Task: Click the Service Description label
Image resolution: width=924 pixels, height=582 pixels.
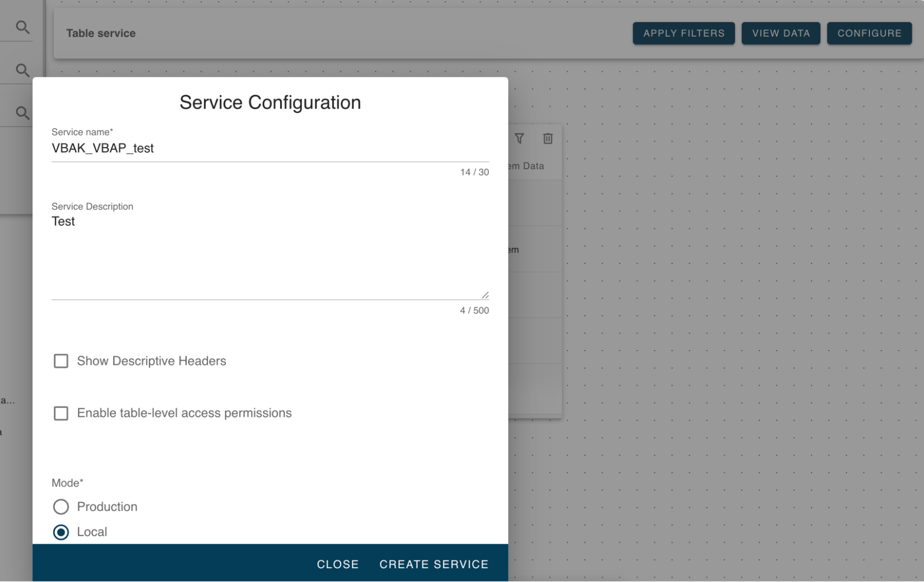Action: point(92,207)
